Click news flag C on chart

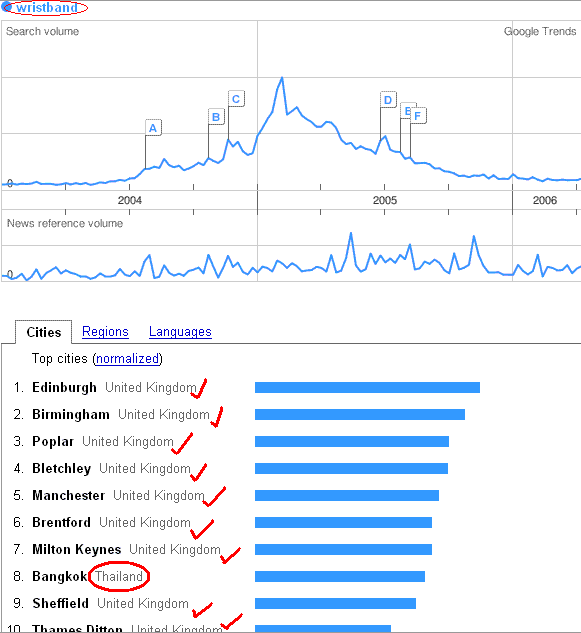click(x=236, y=99)
